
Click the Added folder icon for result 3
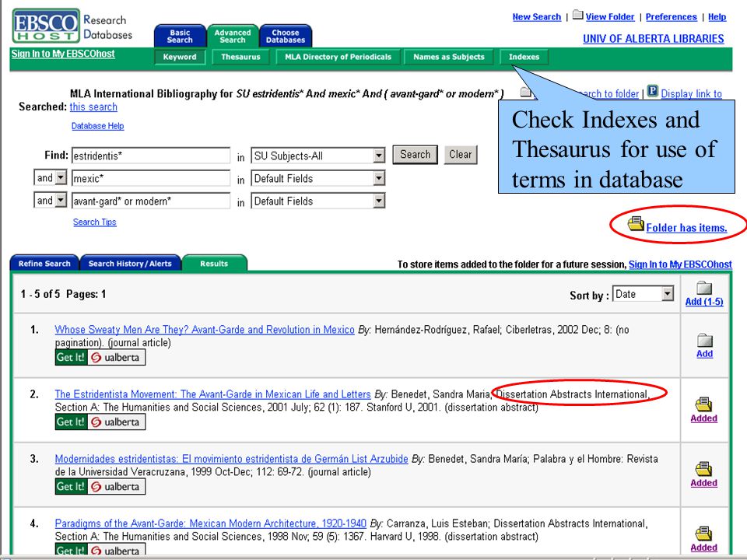coord(703,469)
